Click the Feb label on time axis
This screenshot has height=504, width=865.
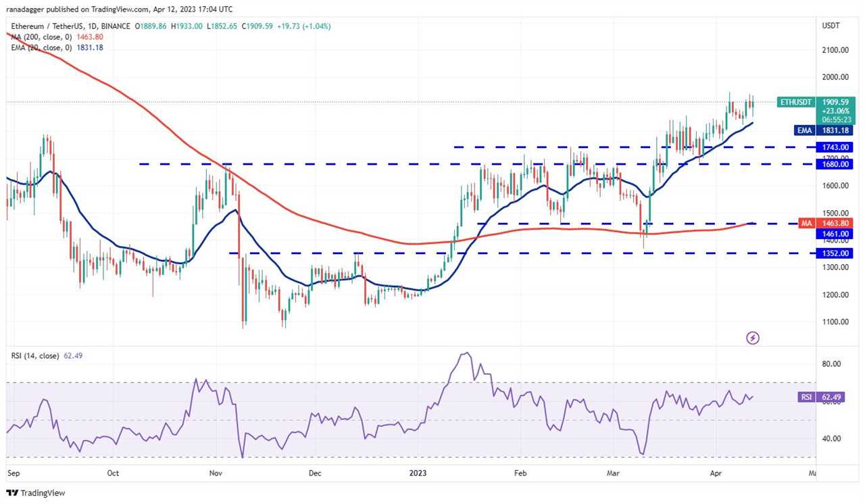click(x=519, y=474)
